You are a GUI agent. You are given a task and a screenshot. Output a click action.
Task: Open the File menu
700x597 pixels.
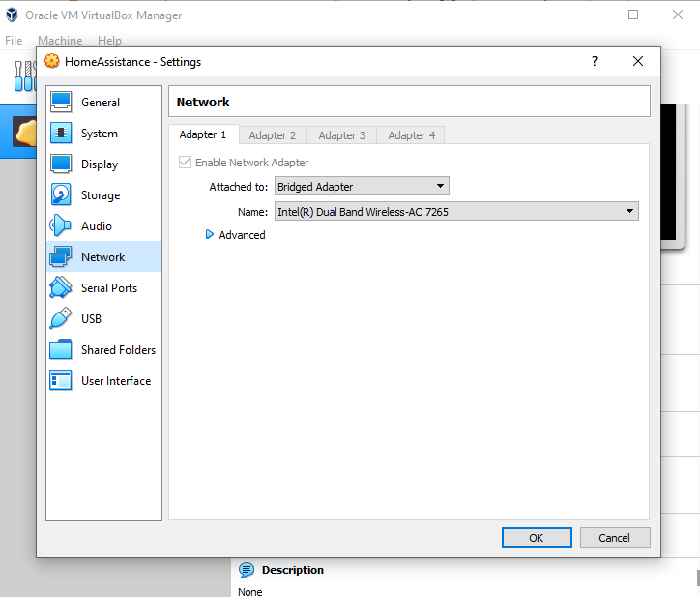point(14,41)
